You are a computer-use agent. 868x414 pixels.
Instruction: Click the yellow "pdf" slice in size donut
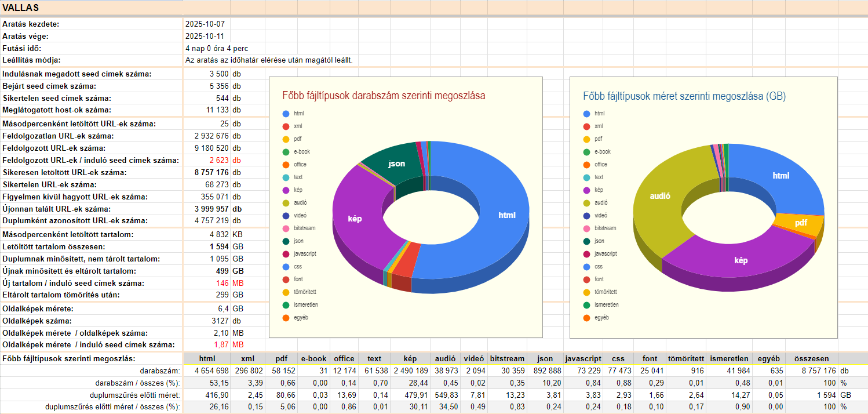point(801,223)
